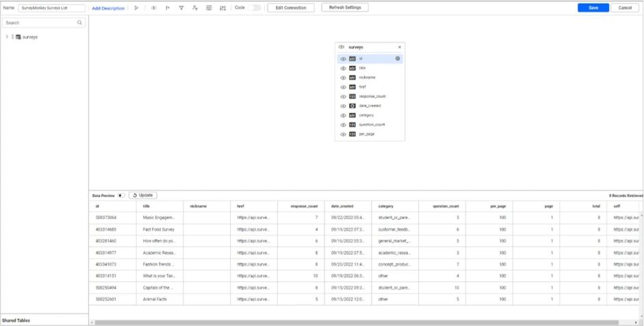Open the filter funnel tool
The height and width of the screenshot is (326, 644).
coord(181,8)
